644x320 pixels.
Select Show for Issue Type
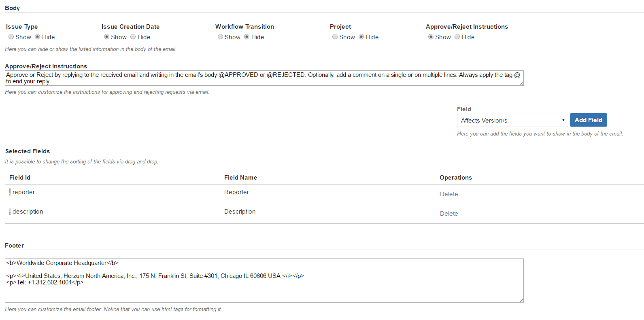11,37
